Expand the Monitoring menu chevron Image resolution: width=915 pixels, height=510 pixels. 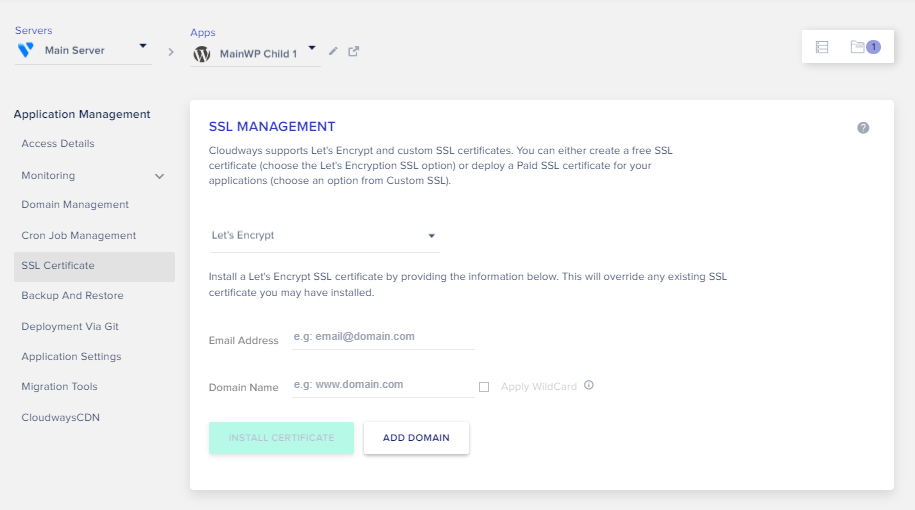(x=159, y=176)
